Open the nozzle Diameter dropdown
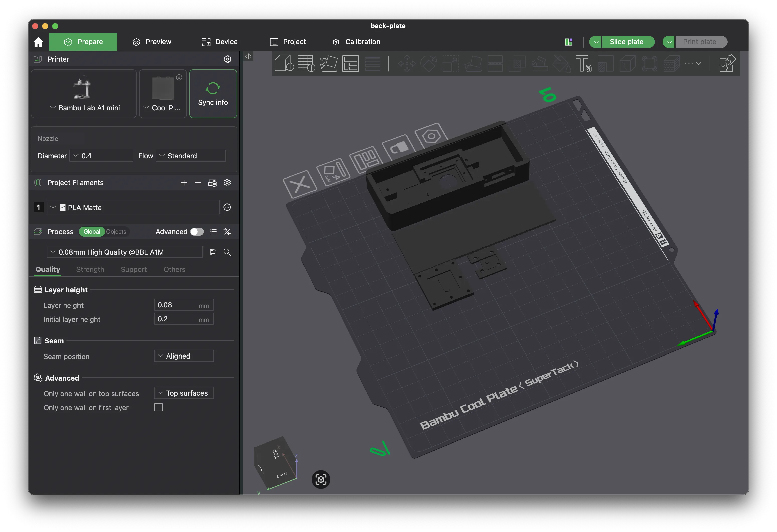The image size is (777, 532). (101, 156)
